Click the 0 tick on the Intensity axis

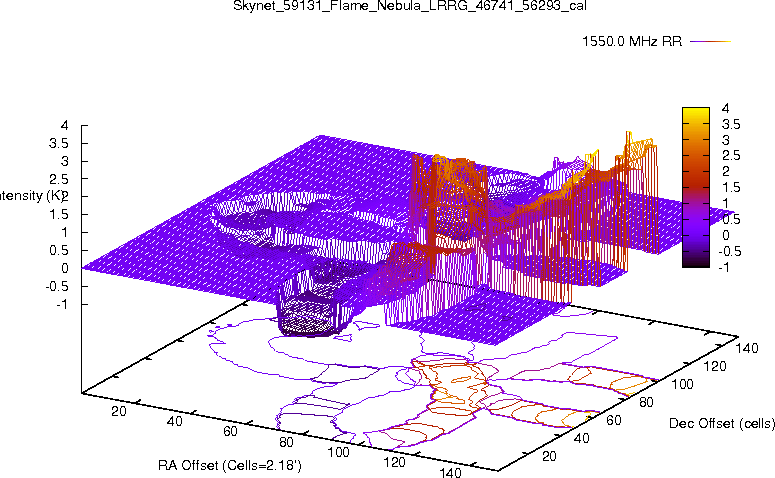(64, 268)
